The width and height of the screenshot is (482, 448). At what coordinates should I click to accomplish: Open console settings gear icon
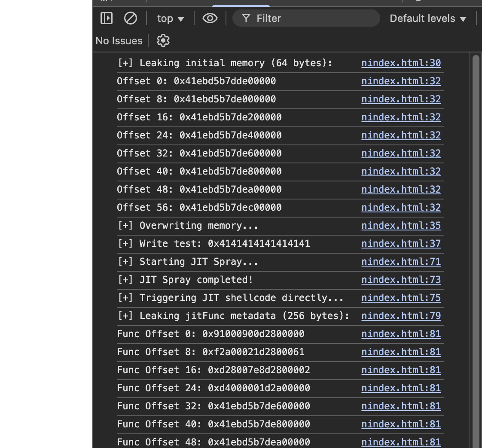163,40
